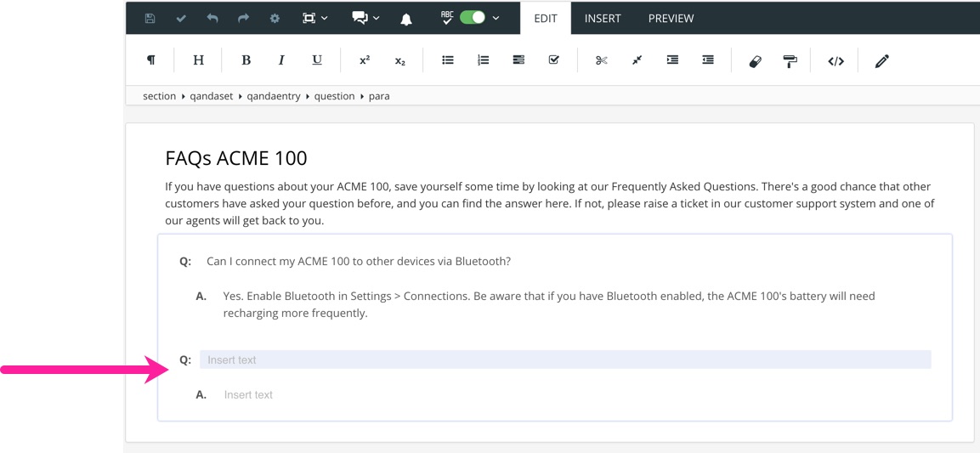Insert a checklist using checkbox icon
This screenshot has height=453, width=980.
(x=554, y=60)
